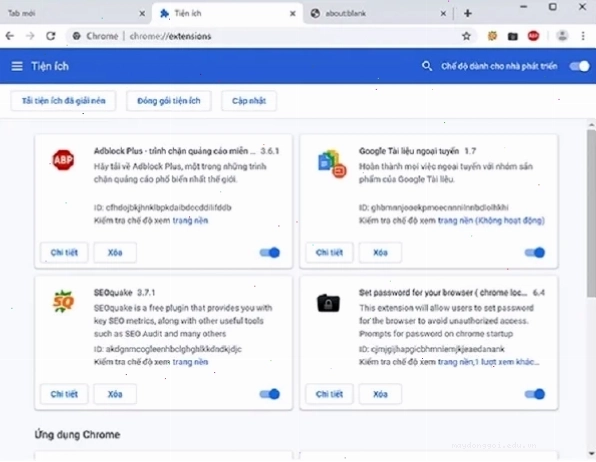Open the Tiện ích hamburger menu
Screen dimensions: 596x462
(x=17, y=66)
